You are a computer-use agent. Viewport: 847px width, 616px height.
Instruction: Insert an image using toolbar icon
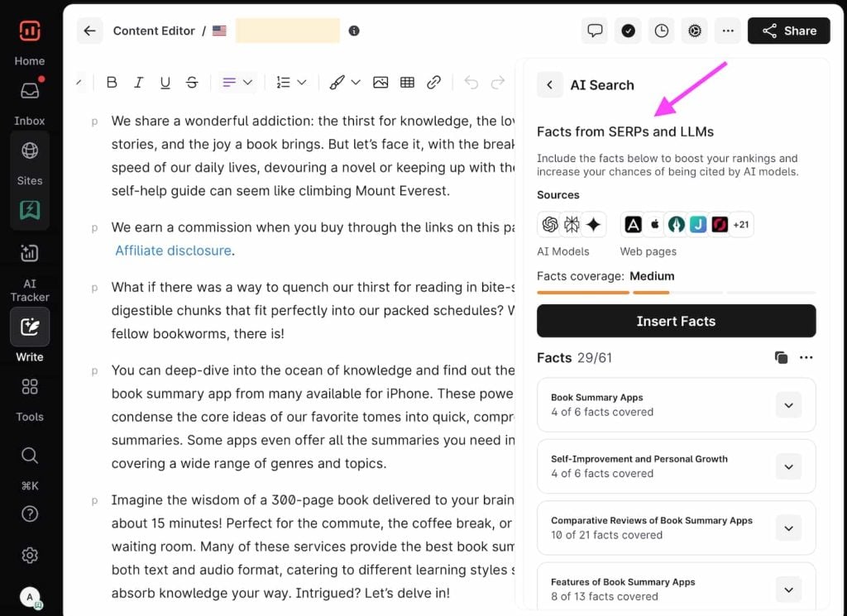click(380, 83)
